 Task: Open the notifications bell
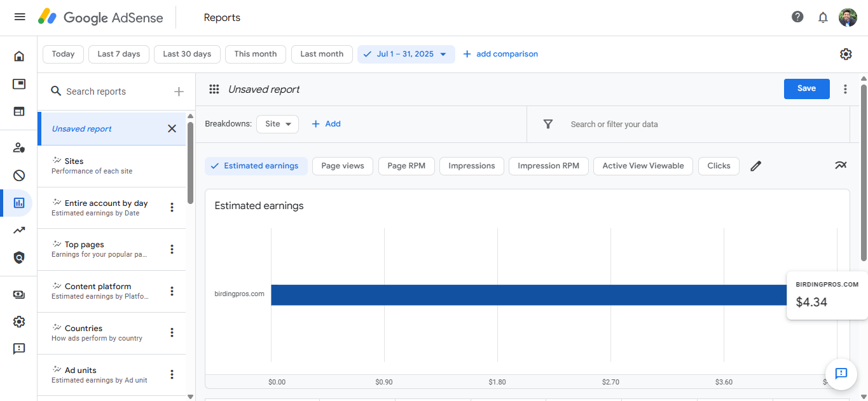click(x=823, y=17)
